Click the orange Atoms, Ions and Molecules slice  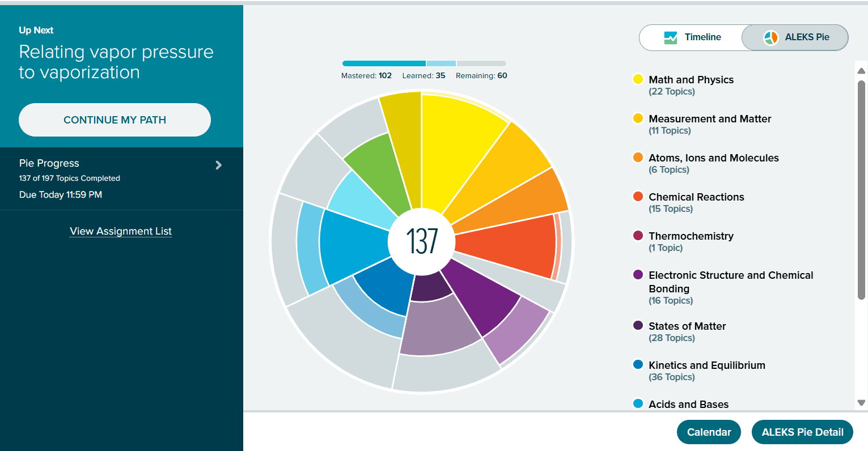(x=533, y=193)
